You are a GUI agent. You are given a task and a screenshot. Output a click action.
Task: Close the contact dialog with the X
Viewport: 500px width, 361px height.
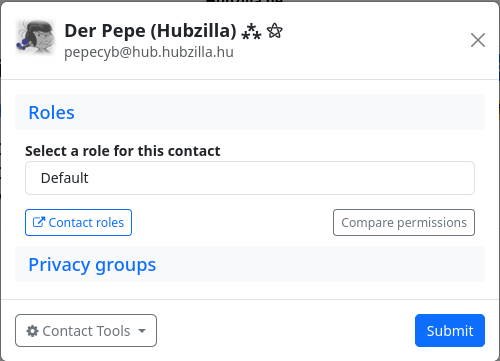pyautogui.click(x=478, y=40)
